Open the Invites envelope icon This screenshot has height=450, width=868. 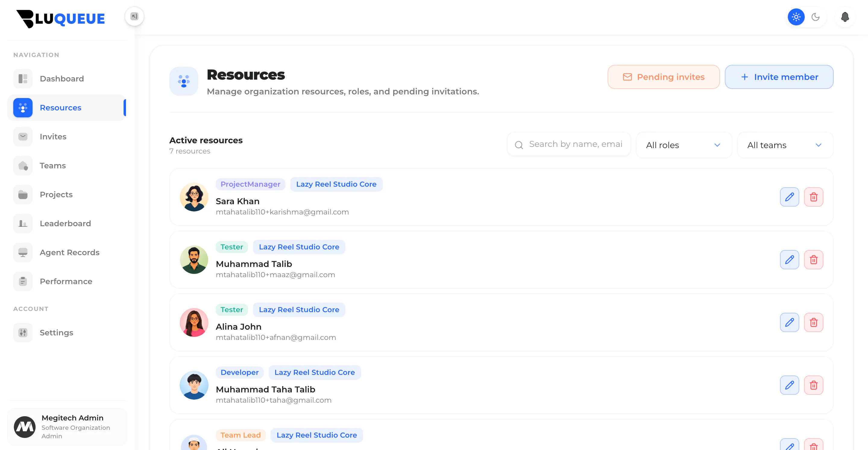tap(23, 137)
